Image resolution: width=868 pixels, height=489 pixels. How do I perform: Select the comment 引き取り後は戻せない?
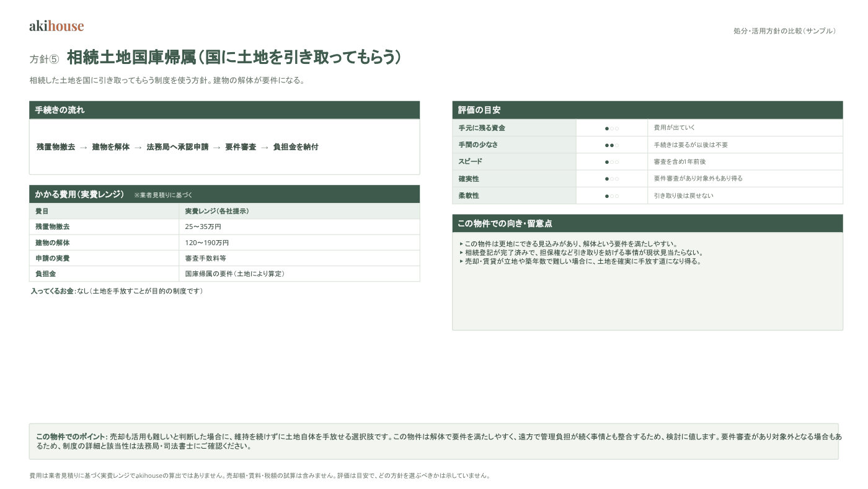[x=683, y=195]
